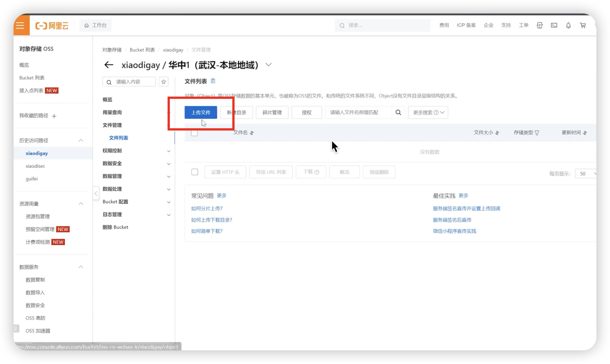Image resolution: width=610 pixels, height=364 pixels.
Task: Click the sidebar search field 请输入内容
Action: tap(129, 82)
